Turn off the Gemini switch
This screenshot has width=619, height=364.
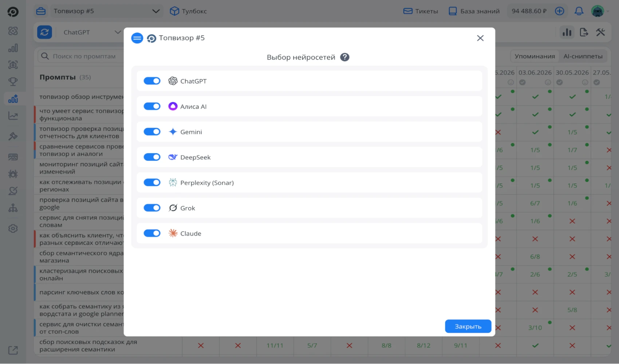152,132
